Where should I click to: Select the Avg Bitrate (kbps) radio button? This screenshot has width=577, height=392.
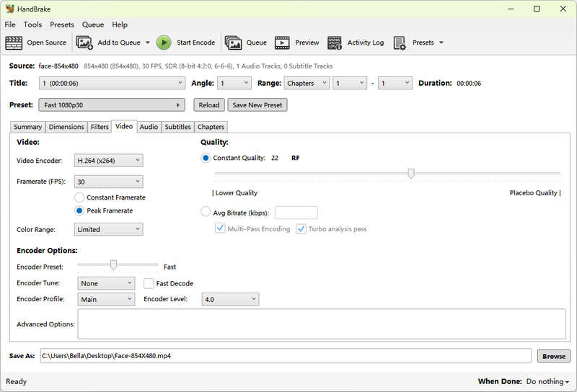(206, 212)
